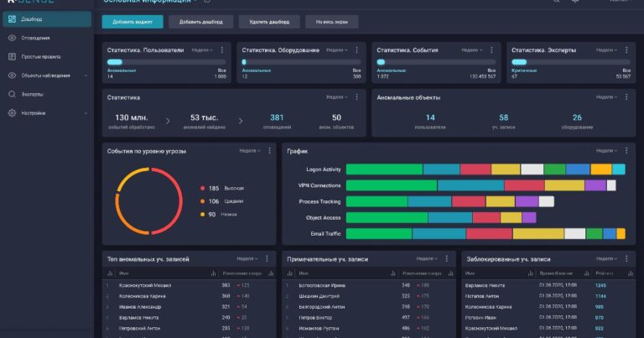The width and height of the screenshot is (644, 338).
Task: Click the Настройки gear icon
Action: (x=12, y=113)
